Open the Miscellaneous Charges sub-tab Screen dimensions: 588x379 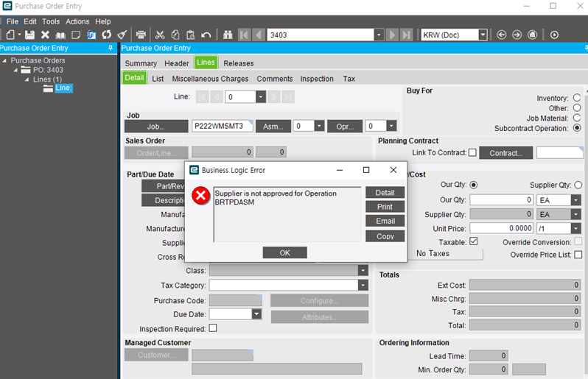pyautogui.click(x=210, y=79)
